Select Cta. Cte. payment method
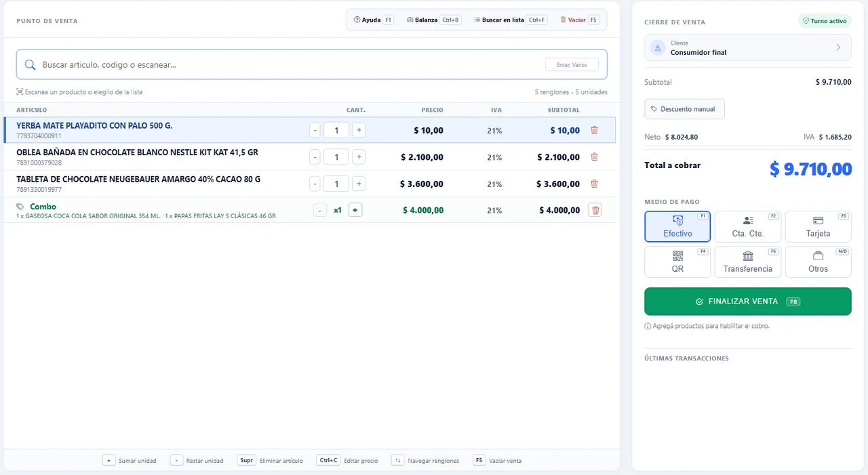Screen dimensions: 868x475 coord(748,226)
